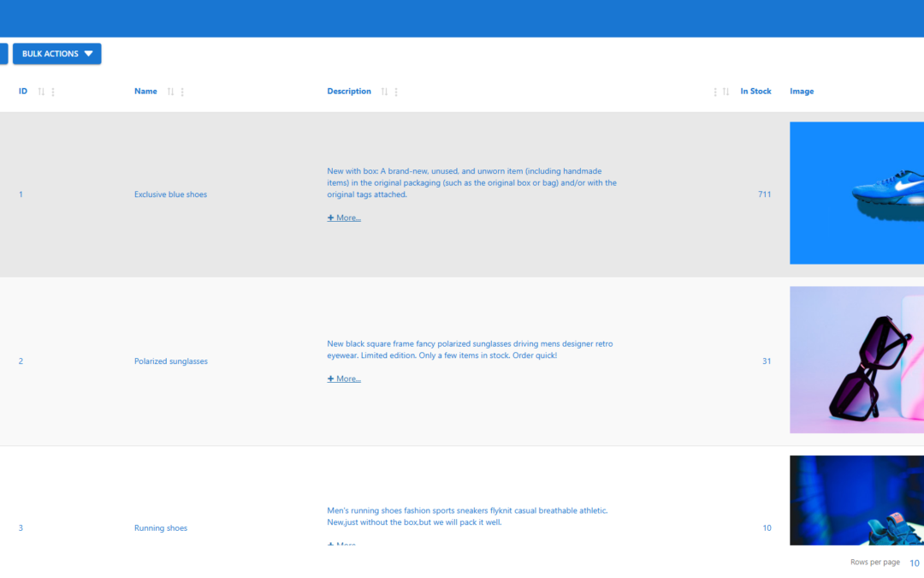Click the description text of Running shoes
This screenshot has height=578, width=924.
(467, 516)
